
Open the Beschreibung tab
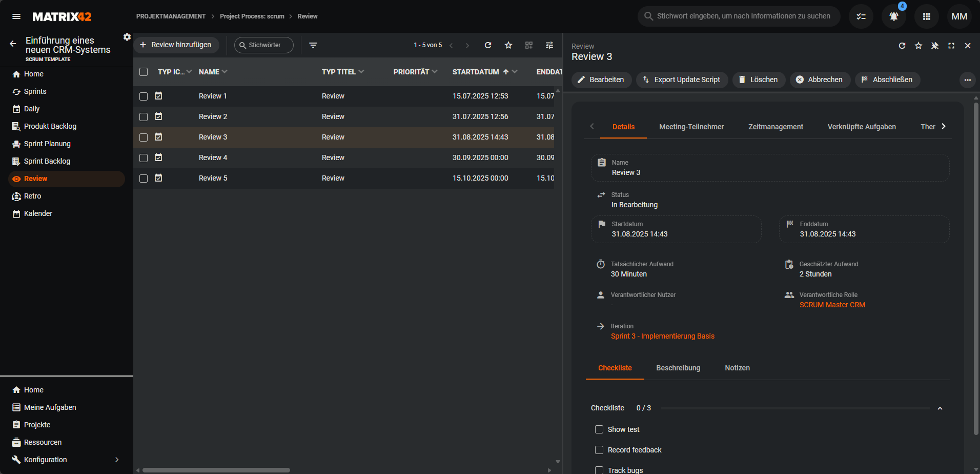coord(678,368)
